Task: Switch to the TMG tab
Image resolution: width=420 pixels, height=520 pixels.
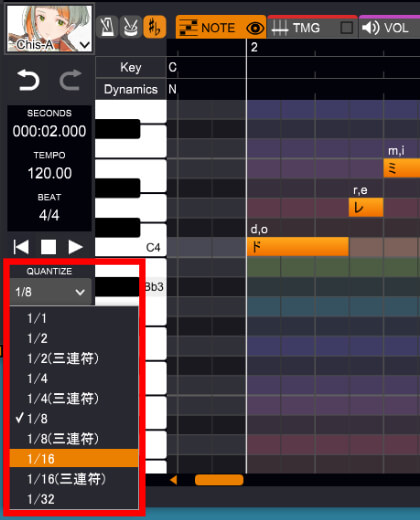Action: coord(312,28)
